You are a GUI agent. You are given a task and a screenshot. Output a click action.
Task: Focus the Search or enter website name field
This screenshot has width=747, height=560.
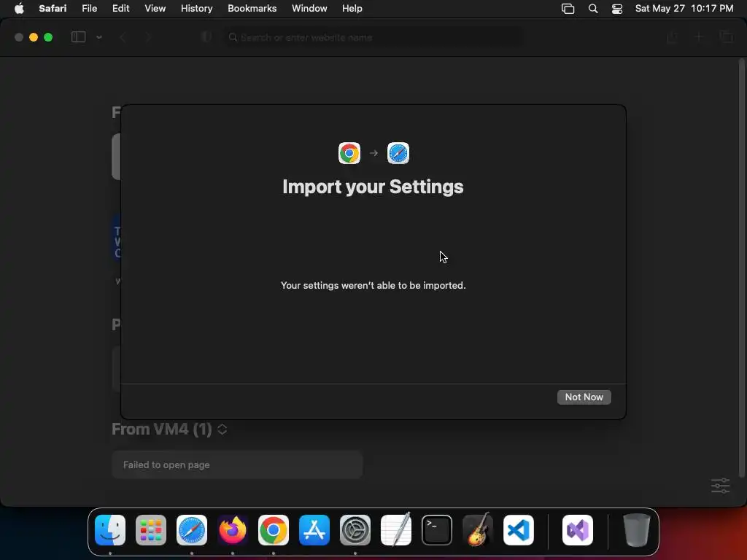pyautogui.click(x=373, y=37)
